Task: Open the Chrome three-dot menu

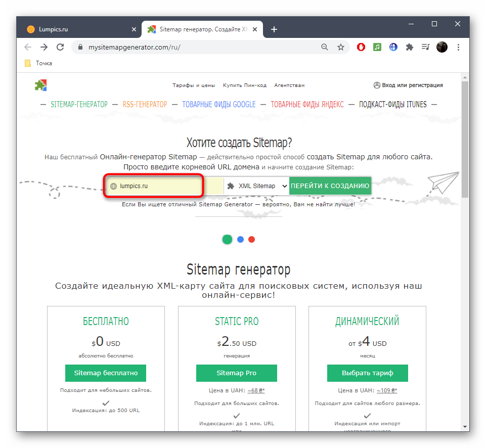Action: click(458, 47)
